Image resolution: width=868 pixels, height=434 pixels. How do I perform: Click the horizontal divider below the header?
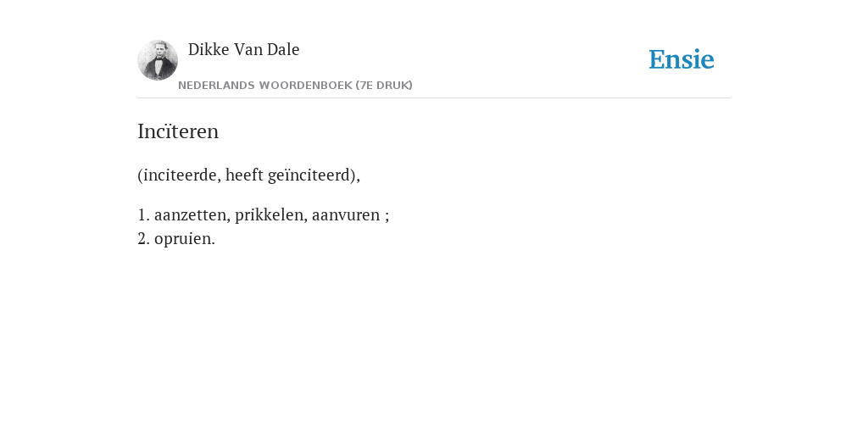(434, 98)
